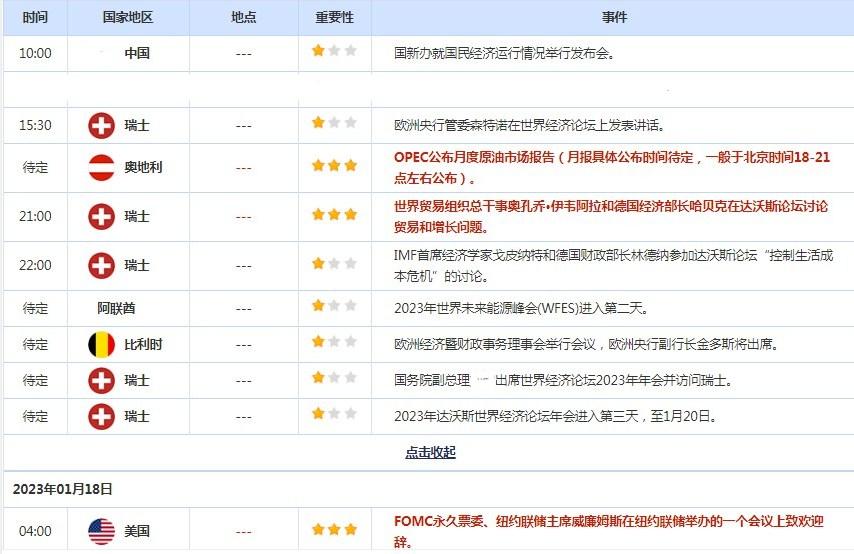
Task: Click the Swiss flag in the 15:30 row
Action: click(x=101, y=125)
